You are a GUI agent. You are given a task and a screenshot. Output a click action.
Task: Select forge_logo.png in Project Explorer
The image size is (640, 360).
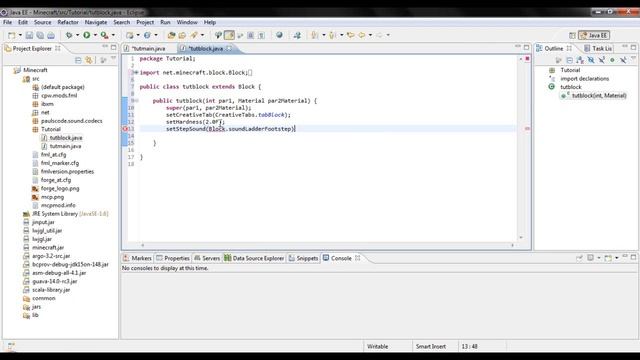[60, 189]
